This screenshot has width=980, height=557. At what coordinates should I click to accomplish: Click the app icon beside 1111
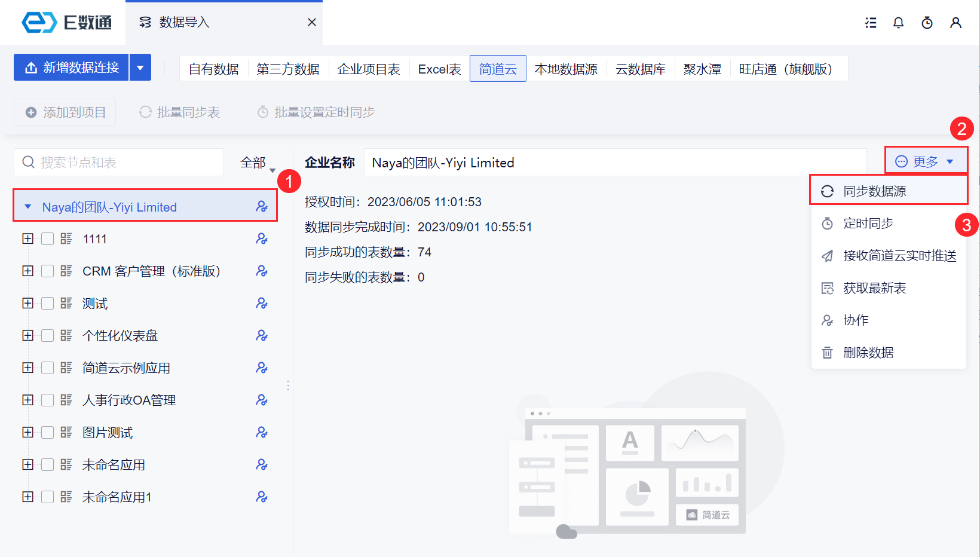click(x=66, y=239)
